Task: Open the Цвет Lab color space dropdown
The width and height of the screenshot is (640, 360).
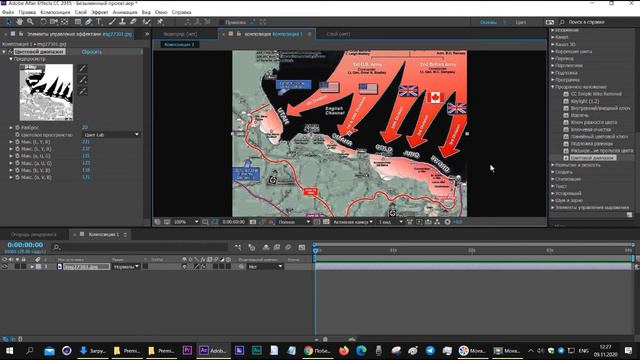Action: pos(111,134)
